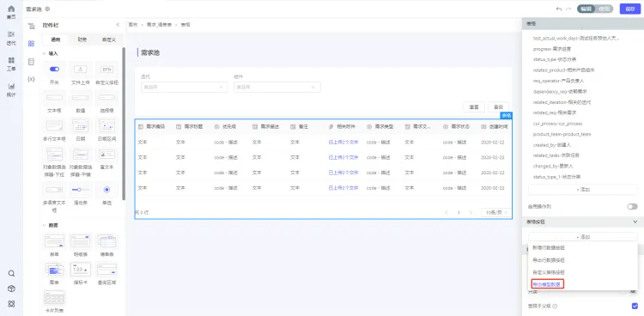Screen dimensions: 644x316
Task: Collapse the 表格按钮 section chevron
Action: pos(635,222)
